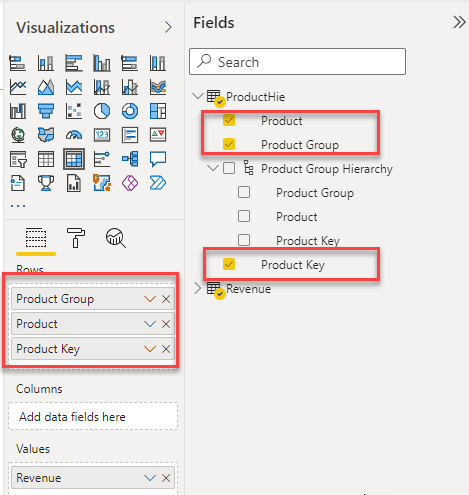Check Product Group inside the hierarchy
This screenshot has height=495, width=469.
(x=244, y=192)
